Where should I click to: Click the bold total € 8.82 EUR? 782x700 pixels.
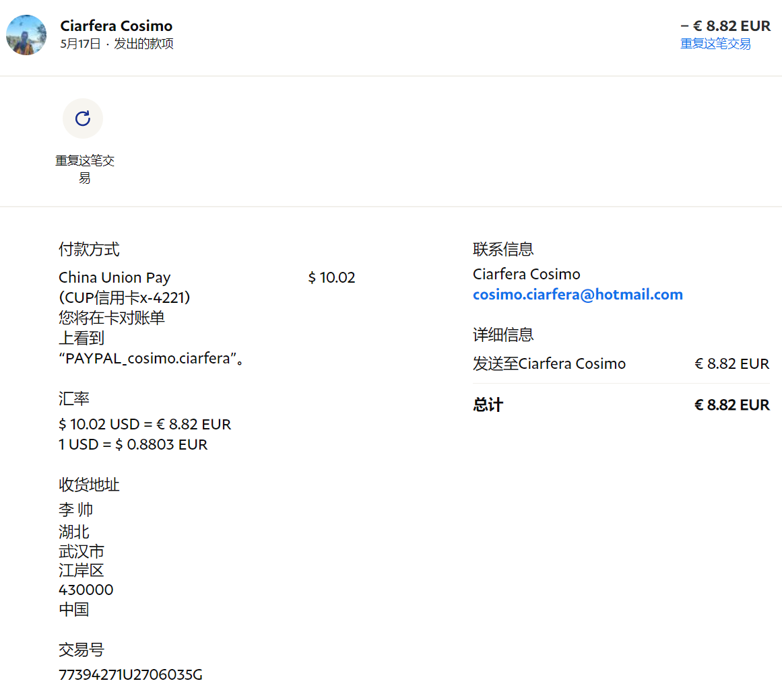(731, 405)
